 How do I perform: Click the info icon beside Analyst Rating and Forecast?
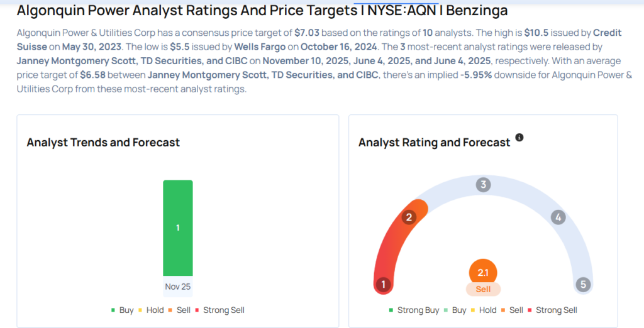(x=519, y=138)
